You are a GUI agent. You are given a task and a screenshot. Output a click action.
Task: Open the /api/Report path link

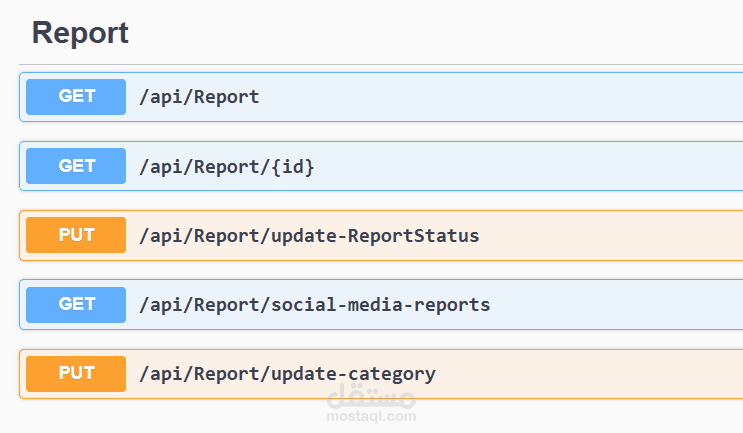pos(199,97)
